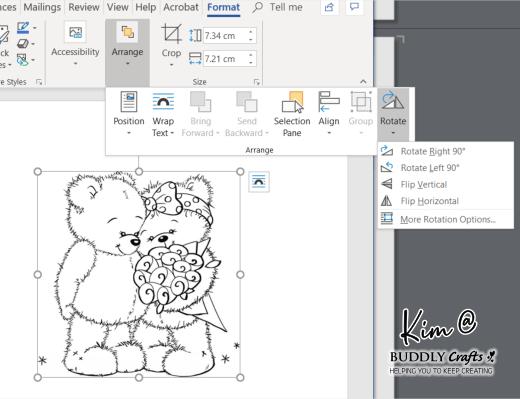Click the right-middle image resize handle
Image resolution: width=520 pixels, height=399 pixels.
pyautogui.click(x=240, y=275)
